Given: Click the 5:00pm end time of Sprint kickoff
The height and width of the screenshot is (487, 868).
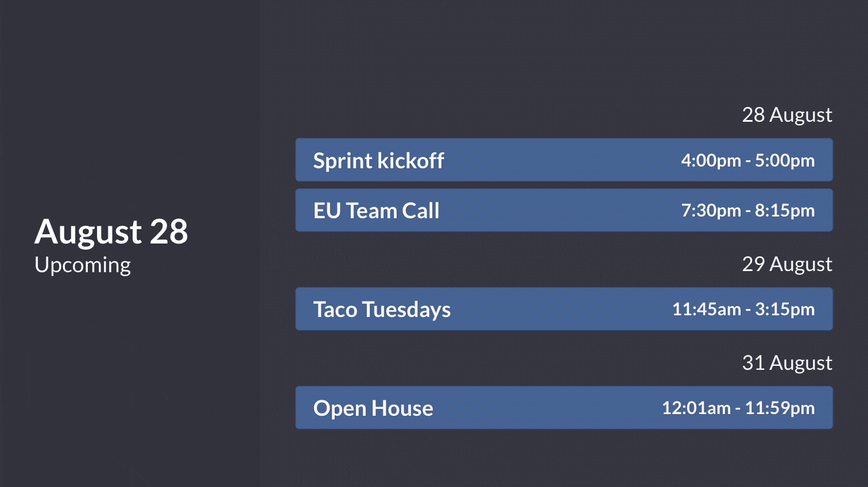Looking at the screenshot, I should tap(785, 160).
